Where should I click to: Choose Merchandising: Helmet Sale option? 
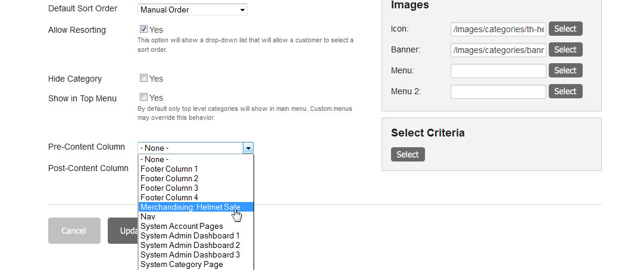coord(196,207)
